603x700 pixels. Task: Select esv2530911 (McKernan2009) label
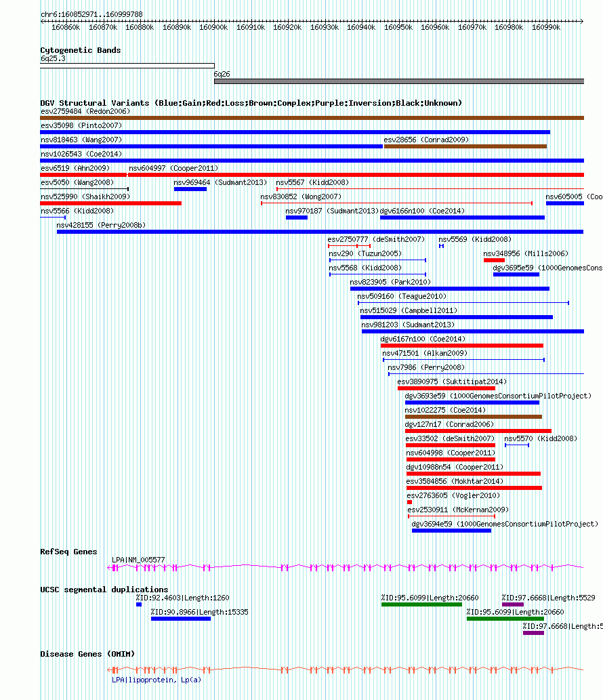(458, 511)
